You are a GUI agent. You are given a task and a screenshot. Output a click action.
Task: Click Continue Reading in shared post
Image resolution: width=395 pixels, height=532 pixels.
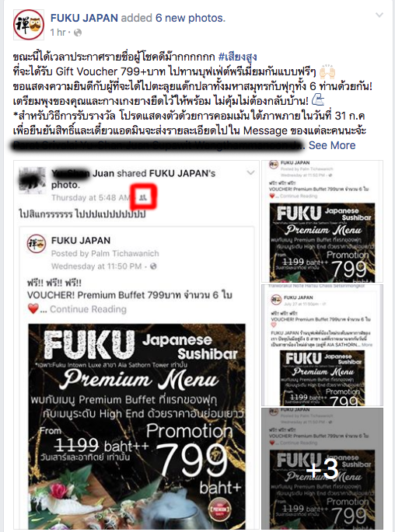coord(89,309)
